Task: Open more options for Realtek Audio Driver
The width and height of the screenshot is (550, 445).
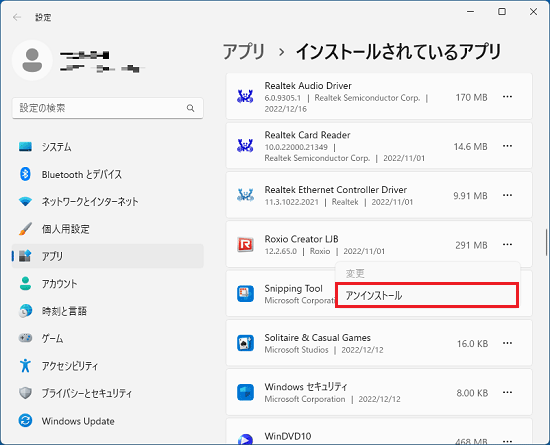Action: click(x=507, y=97)
